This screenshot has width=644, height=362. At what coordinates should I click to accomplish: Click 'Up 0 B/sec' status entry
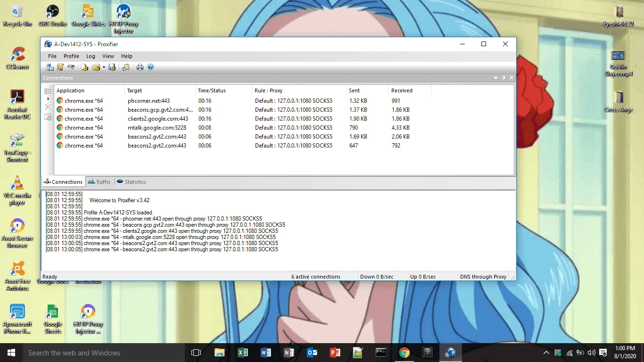tap(423, 277)
